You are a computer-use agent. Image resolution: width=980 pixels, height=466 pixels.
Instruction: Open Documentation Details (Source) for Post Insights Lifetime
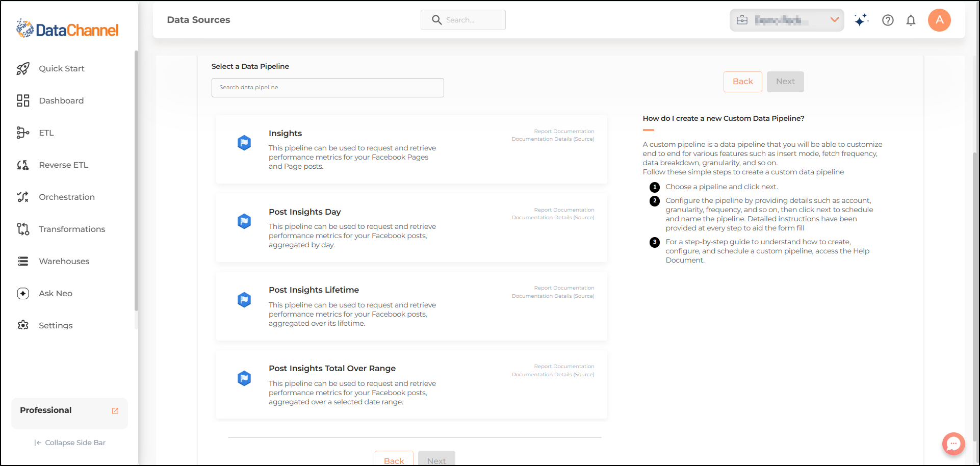553,296
